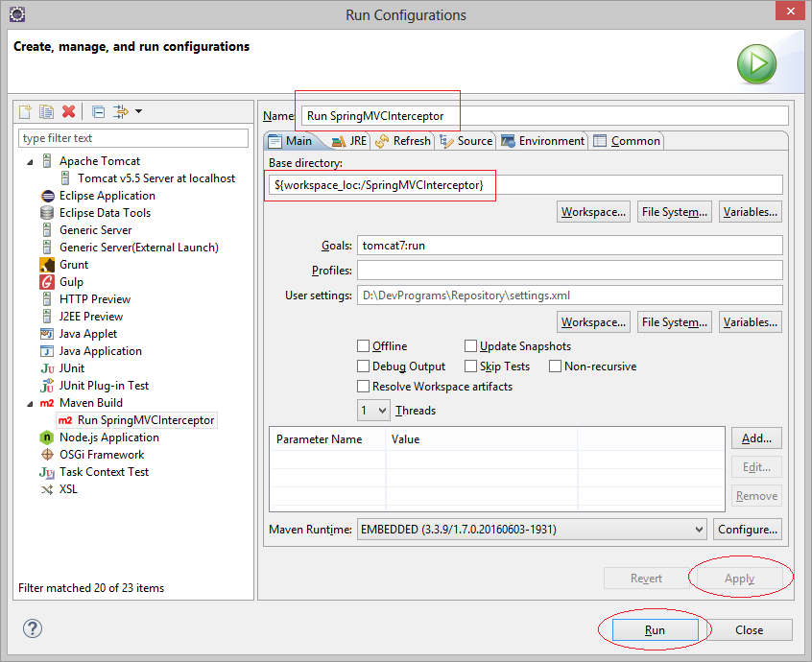Screen dimensions: 812x662
Task: Click the Close button
Action: coord(749,630)
